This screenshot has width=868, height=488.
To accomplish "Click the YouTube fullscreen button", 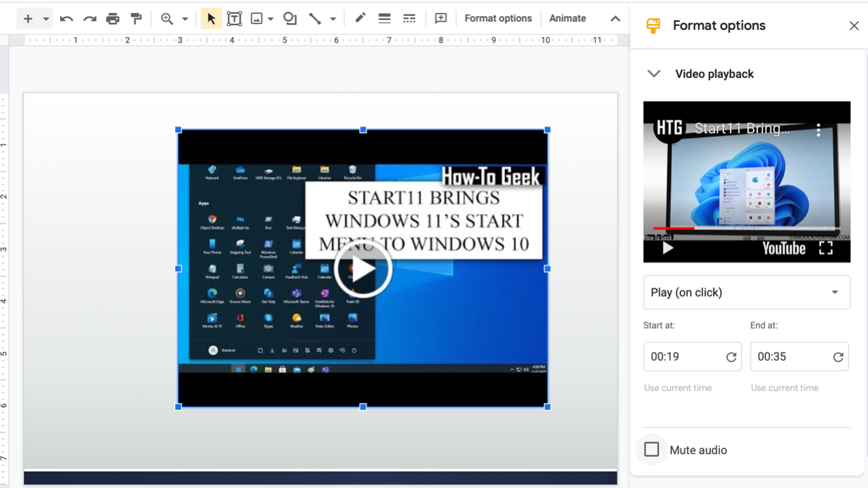I will (827, 248).
